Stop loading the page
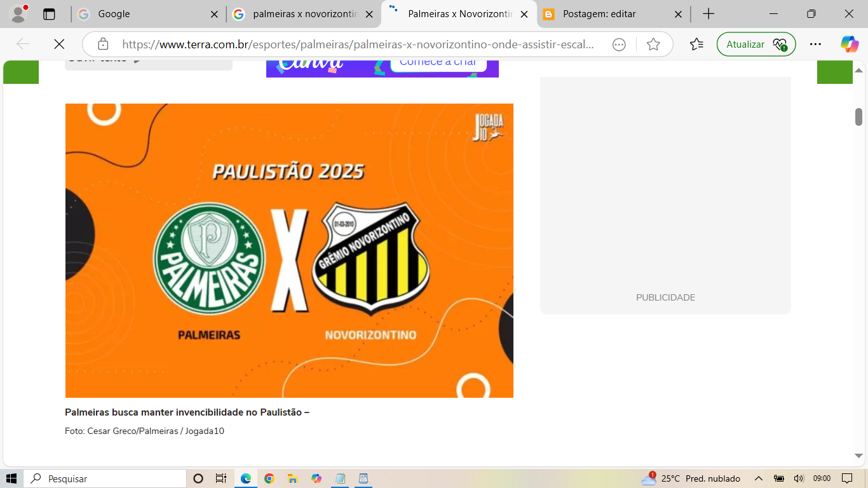868x488 pixels. click(x=59, y=44)
